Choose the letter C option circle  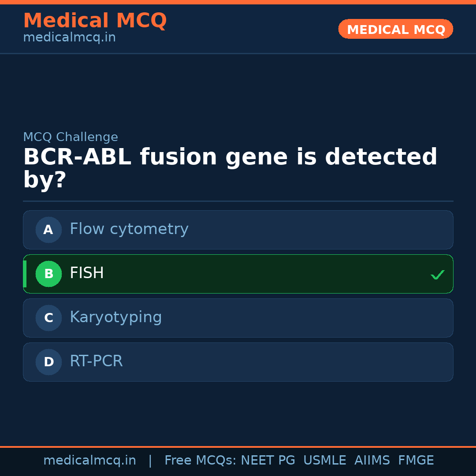pos(48,318)
